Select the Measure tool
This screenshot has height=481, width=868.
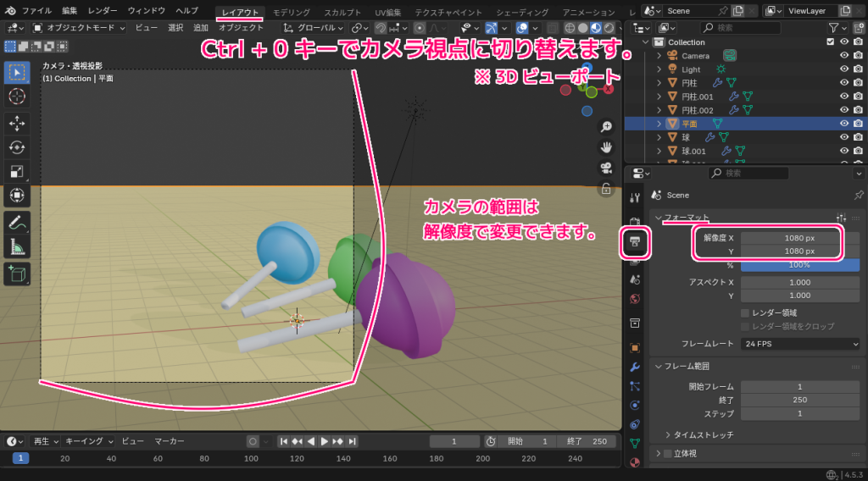pyautogui.click(x=17, y=247)
